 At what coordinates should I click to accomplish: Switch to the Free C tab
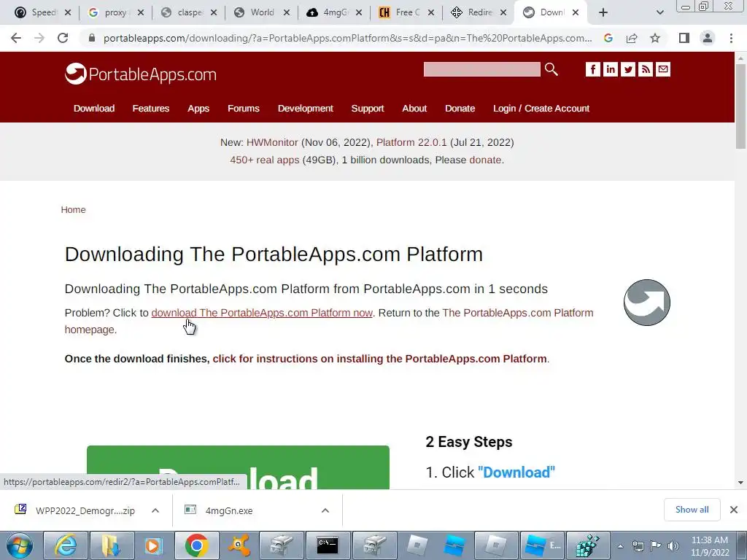406,12
